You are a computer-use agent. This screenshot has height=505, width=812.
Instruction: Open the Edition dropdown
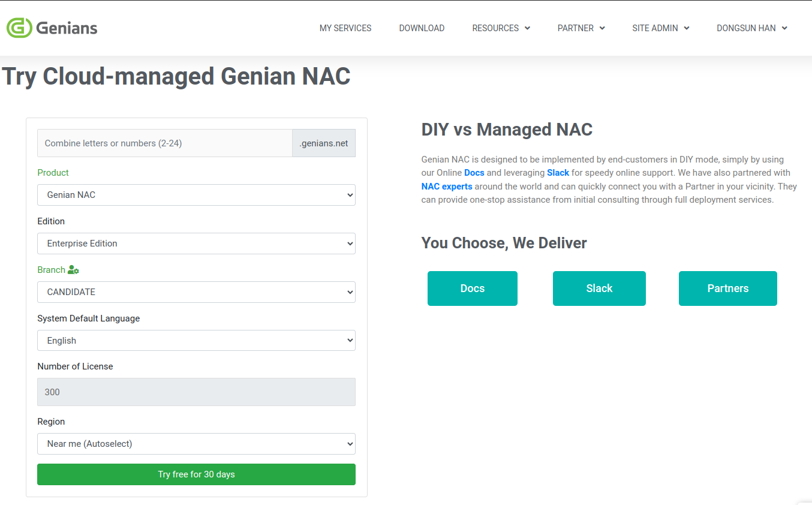point(196,243)
